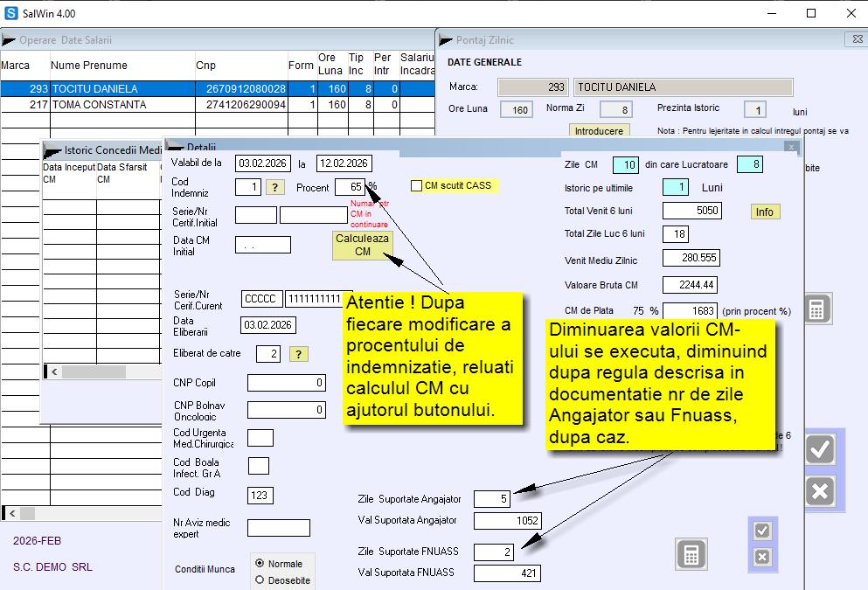868x590 pixels.
Task: Click the calculator icon in Detalii window
Action: pyautogui.click(x=691, y=554)
